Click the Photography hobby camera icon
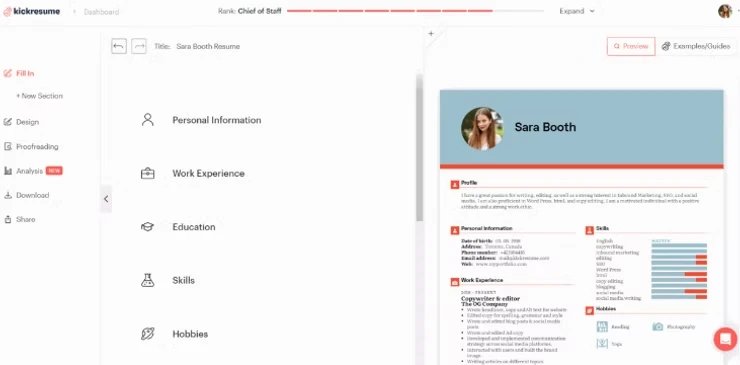Image resolution: width=740 pixels, height=365 pixels. click(658, 327)
